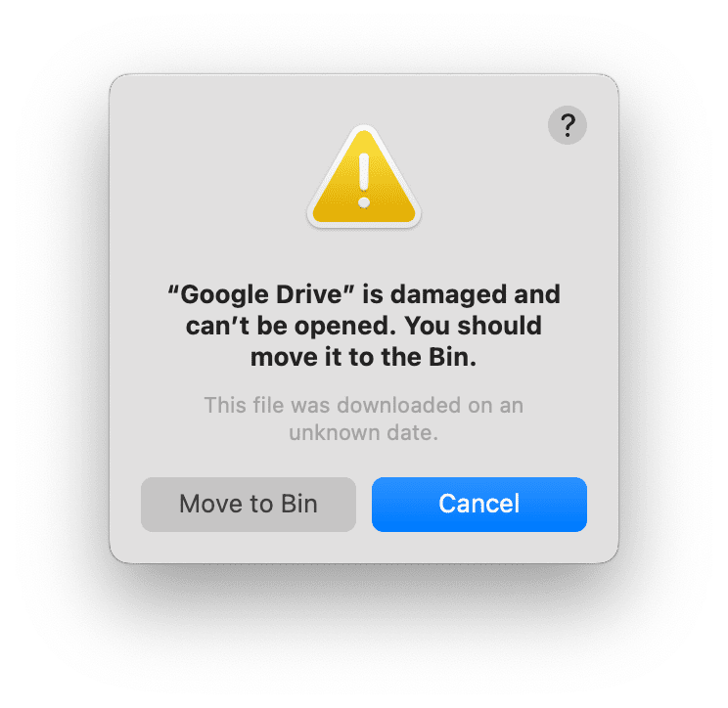Image resolution: width=728 pixels, height=708 pixels.
Task: Tap the help circle in the dialog corner
Action: tap(567, 125)
